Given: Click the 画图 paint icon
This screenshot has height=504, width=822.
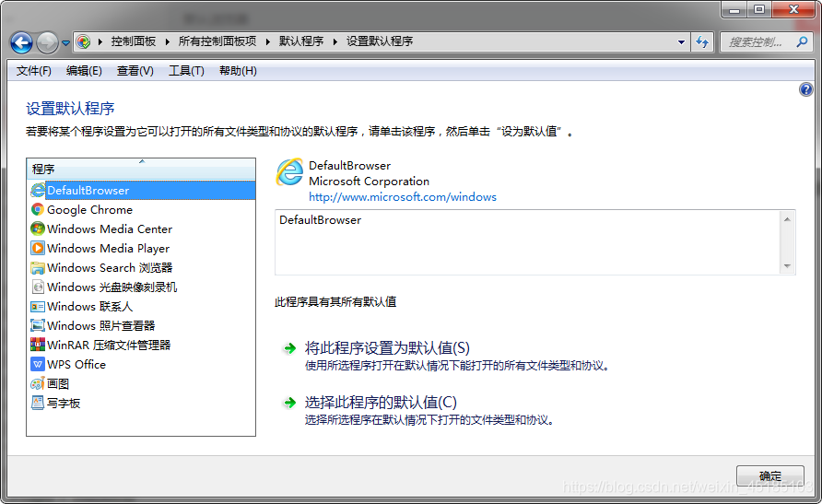Looking at the screenshot, I should [x=38, y=383].
